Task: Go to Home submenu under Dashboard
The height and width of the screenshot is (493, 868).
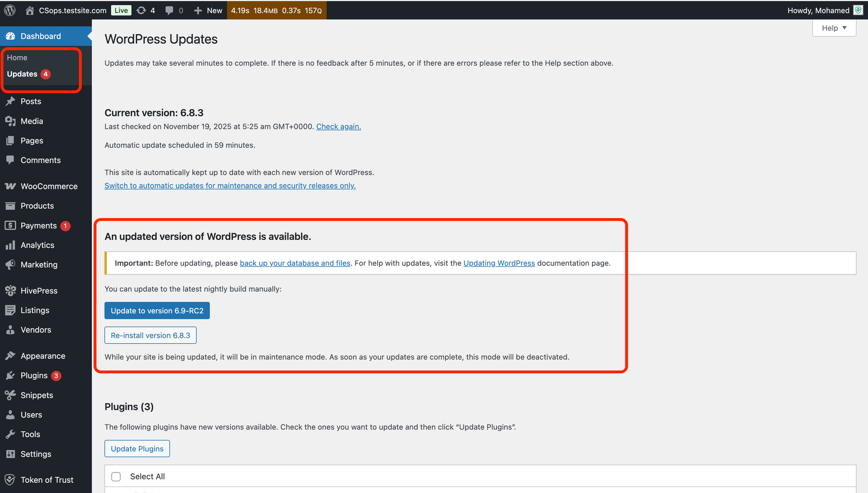Action: click(17, 58)
